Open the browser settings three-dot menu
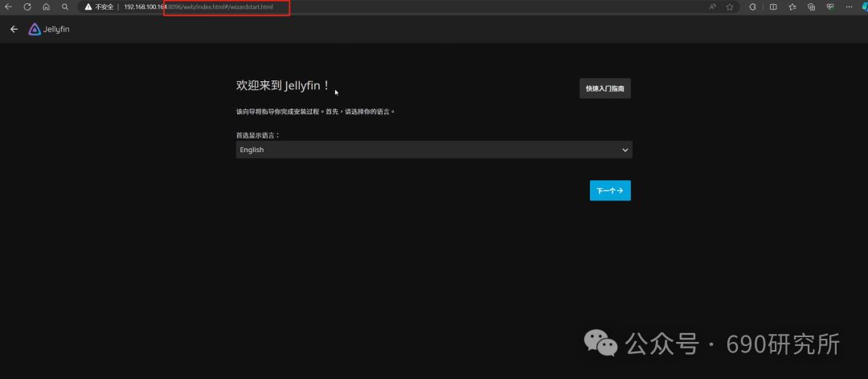This screenshot has width=868, height=379. (x=850, y=6)
